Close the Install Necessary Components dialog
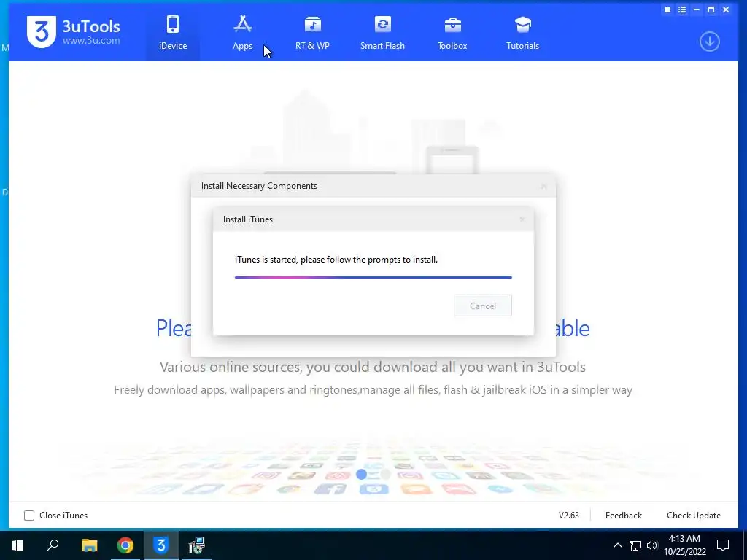Screen dimensions: 747x560 (543, 186)
